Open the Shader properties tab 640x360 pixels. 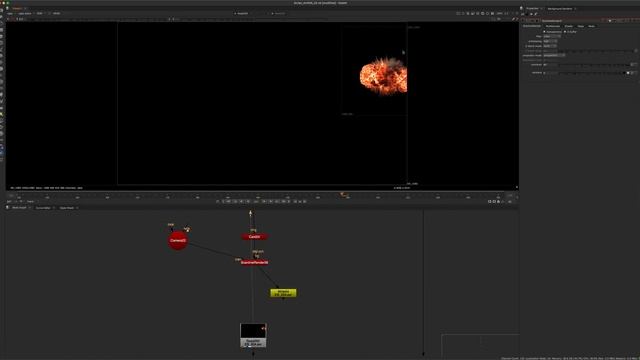click(569, 26)
